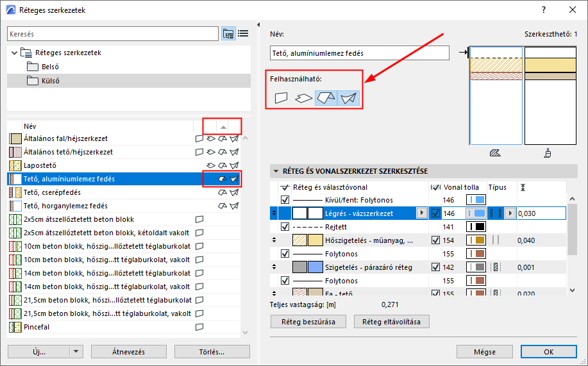Toggle shell usage in Felhasználható
The width and height of the screenshot is (588, 366).
coord(348,98)
